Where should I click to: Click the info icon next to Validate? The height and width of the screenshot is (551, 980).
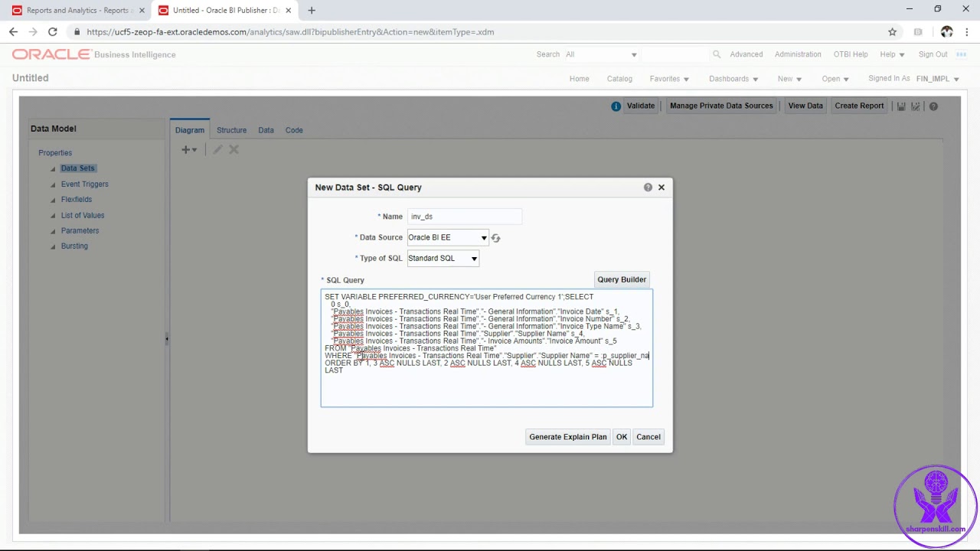pyautogui.click(x=616, y=106)
